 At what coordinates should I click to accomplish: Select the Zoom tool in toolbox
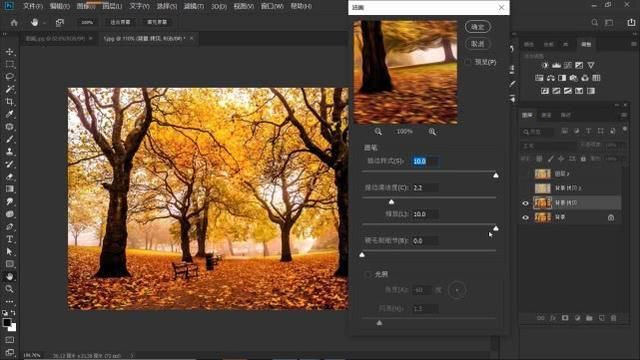[9, 289]
